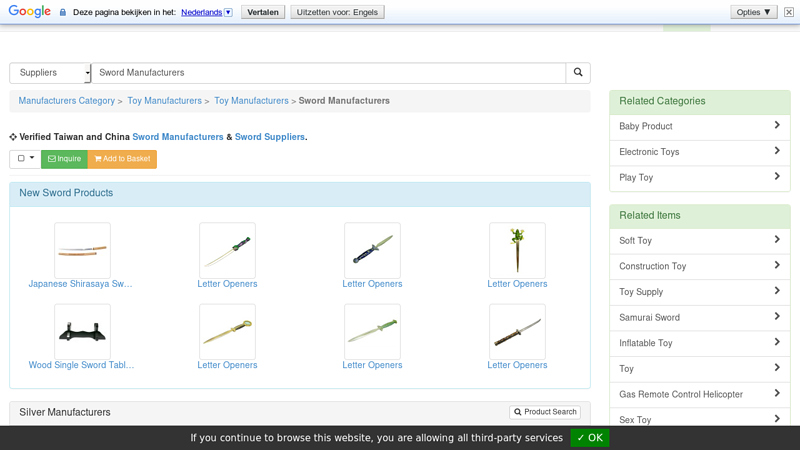The width and height of the screenshot is (800, 450).
Task: Click the Google logo in translate bar
Action: [30, 11]
